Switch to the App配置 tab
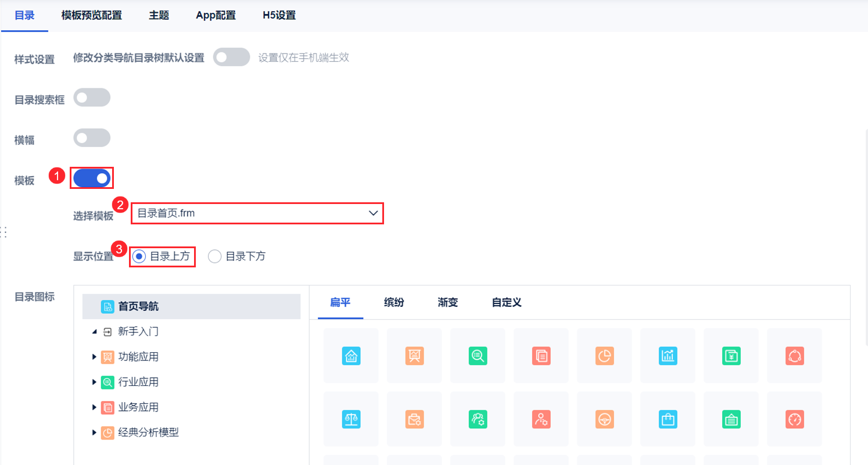Screen dimensions: 868x465 pyautogui.click(x=216, y=15)
